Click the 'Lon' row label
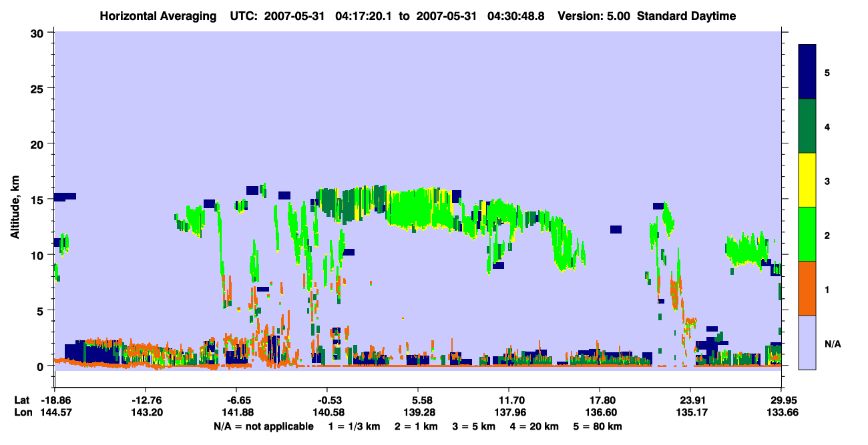The height and width of the screenshot is (445, 868). tap(22, 412)
